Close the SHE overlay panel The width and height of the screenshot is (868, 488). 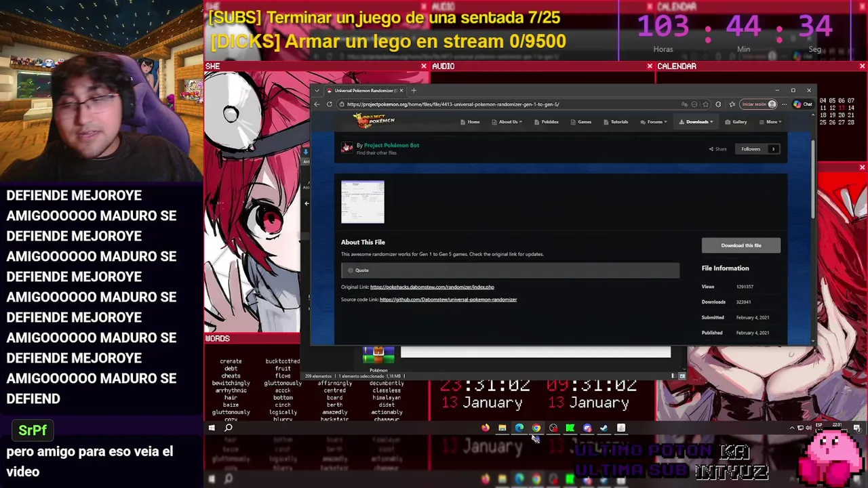[x=424, y=66]
